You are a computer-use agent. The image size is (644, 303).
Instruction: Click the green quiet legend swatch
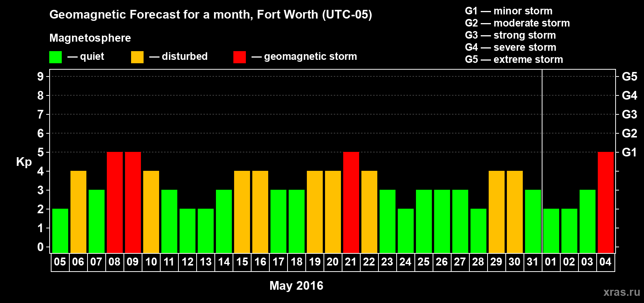[55, 57]
